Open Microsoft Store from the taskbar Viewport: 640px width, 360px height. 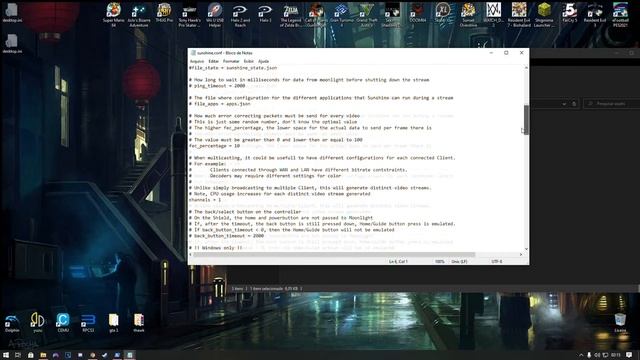point(31,355)
